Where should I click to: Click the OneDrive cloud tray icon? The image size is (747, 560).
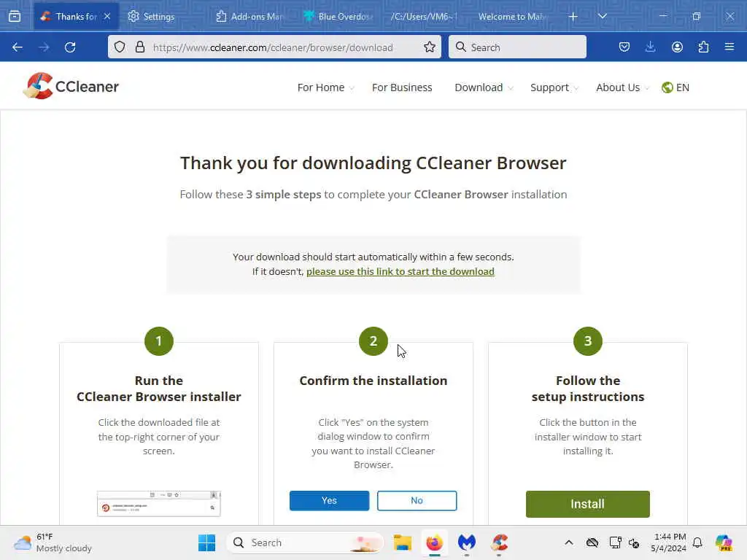tap(592, 542)
